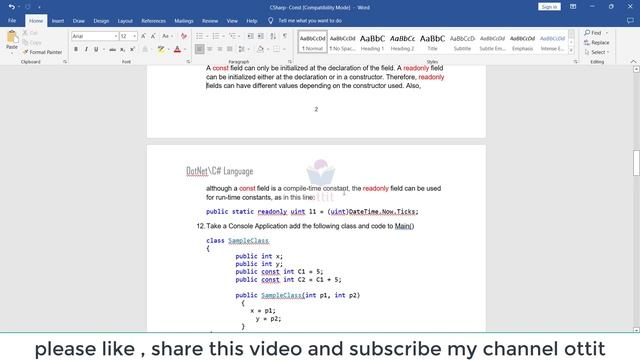Apply numbered list icon

click(x=216, y=36)
